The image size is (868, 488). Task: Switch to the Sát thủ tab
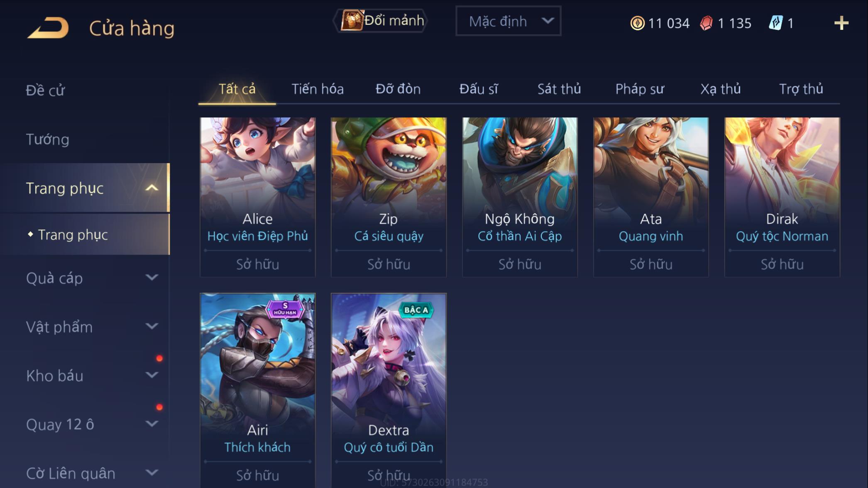click(x=559, y=89)
